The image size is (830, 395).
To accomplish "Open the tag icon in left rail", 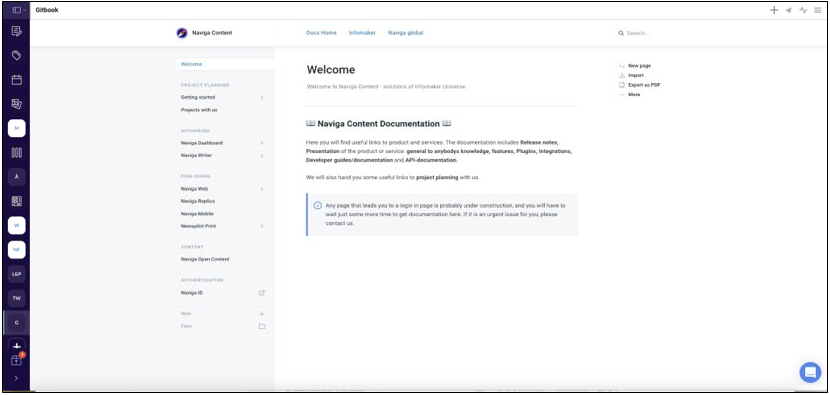I will click(x=16, y=55).
